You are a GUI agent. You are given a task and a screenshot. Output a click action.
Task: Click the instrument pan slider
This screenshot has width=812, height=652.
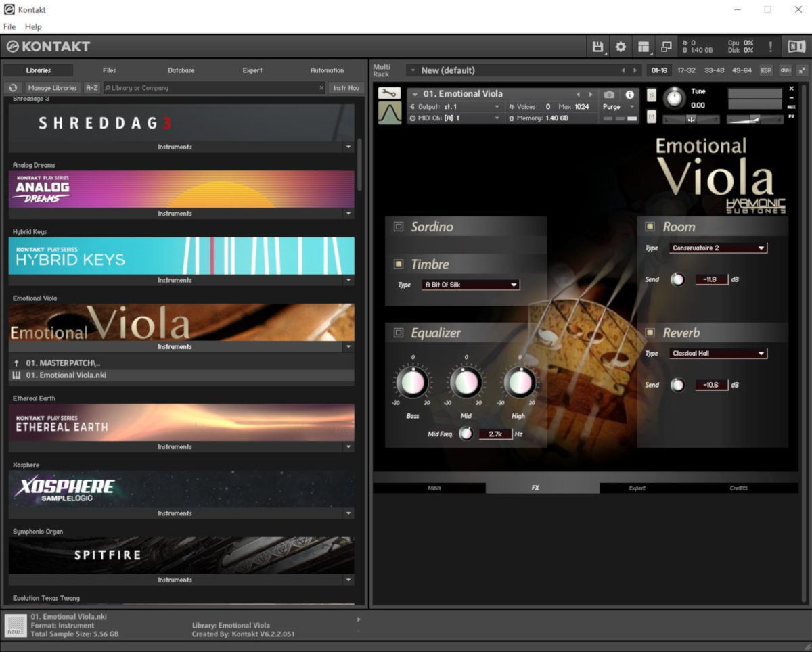[691, 120]
